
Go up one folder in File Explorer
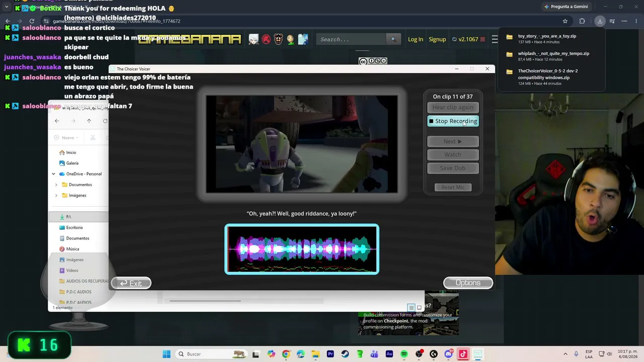coord(89,121)
